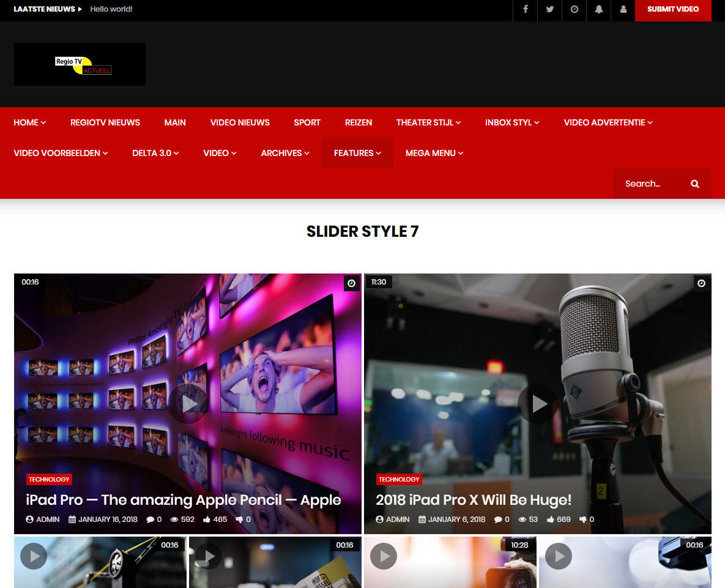
Task: Open the Facebook icon in top bar
Action: click(x=526, y=9)
